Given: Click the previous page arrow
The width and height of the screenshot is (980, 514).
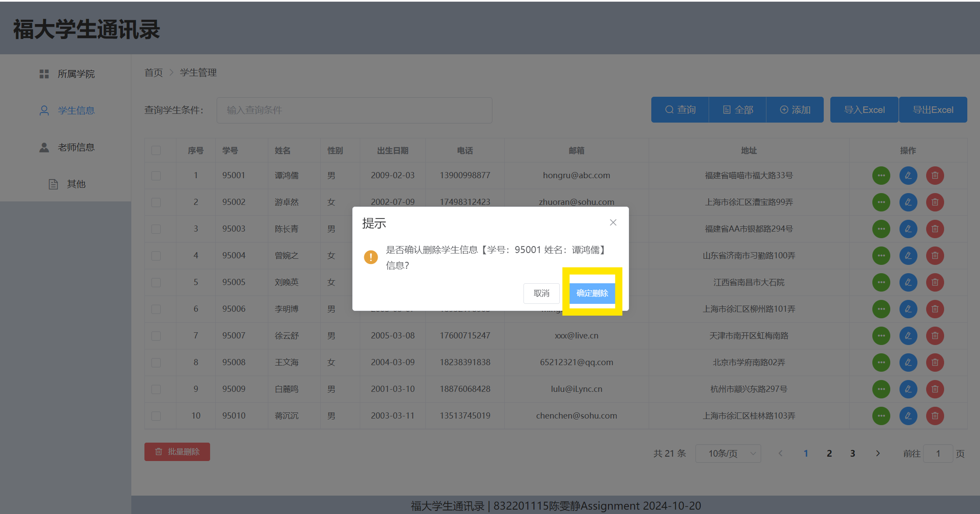Looking at the screenshot, I should coord(780,454).
